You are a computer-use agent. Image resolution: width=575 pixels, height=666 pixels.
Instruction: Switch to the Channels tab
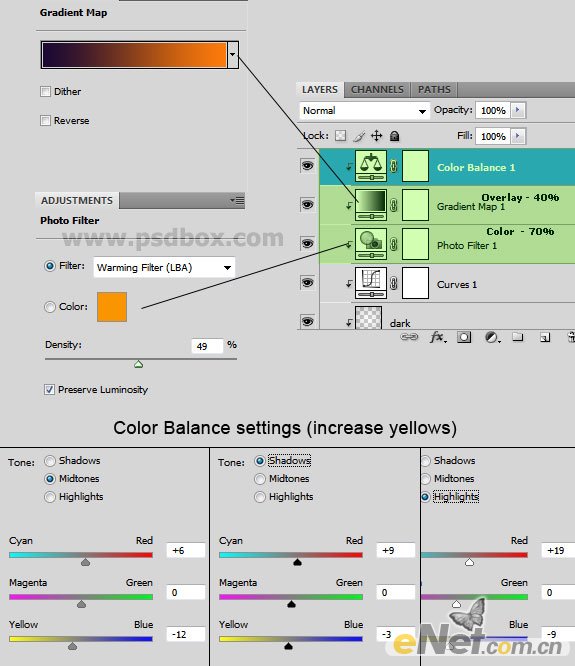click(377, 90)
